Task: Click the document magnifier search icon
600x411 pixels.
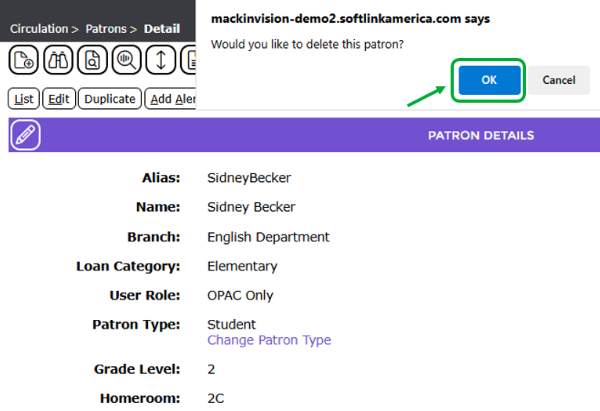Action: pos(92,60)
